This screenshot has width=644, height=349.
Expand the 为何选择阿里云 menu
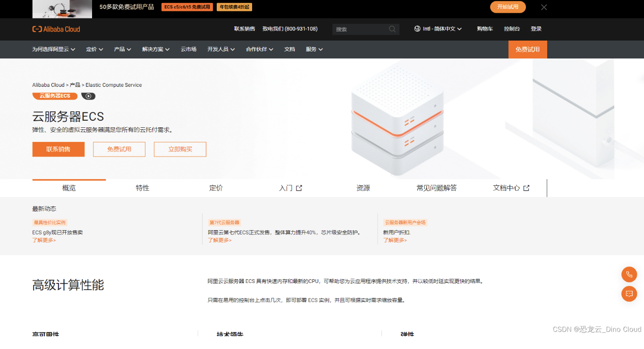pos(54,49)
